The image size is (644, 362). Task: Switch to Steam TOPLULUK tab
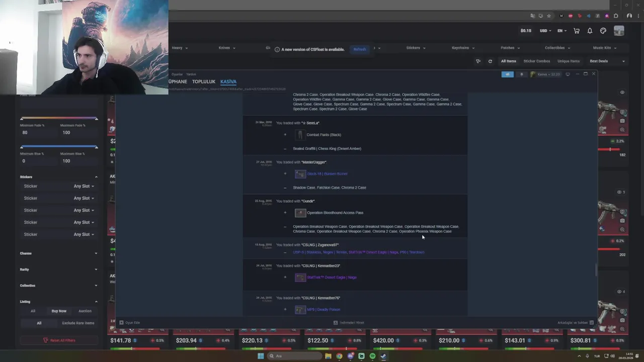[x=203, y=81]
